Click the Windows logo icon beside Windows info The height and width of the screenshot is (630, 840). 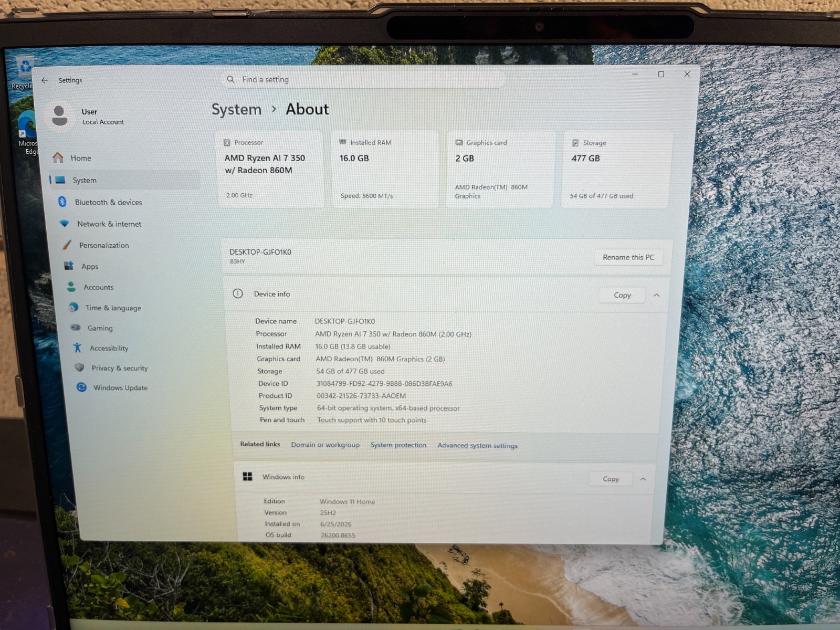tap(248, 476)
